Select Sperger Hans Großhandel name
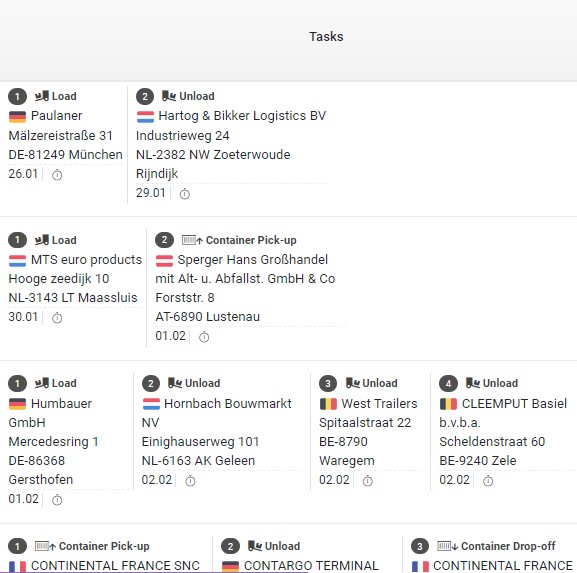577x573 pixels. coord(253,260)
